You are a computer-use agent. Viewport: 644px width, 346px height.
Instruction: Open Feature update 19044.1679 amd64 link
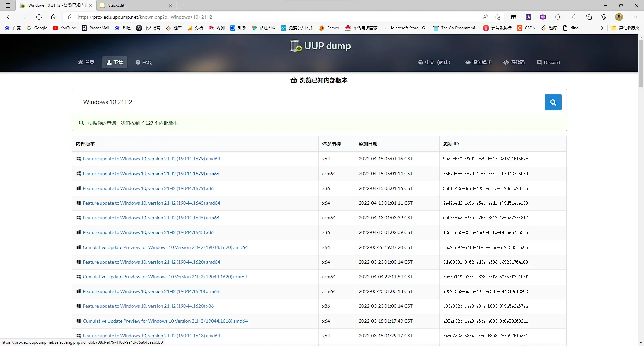point(151,159)
